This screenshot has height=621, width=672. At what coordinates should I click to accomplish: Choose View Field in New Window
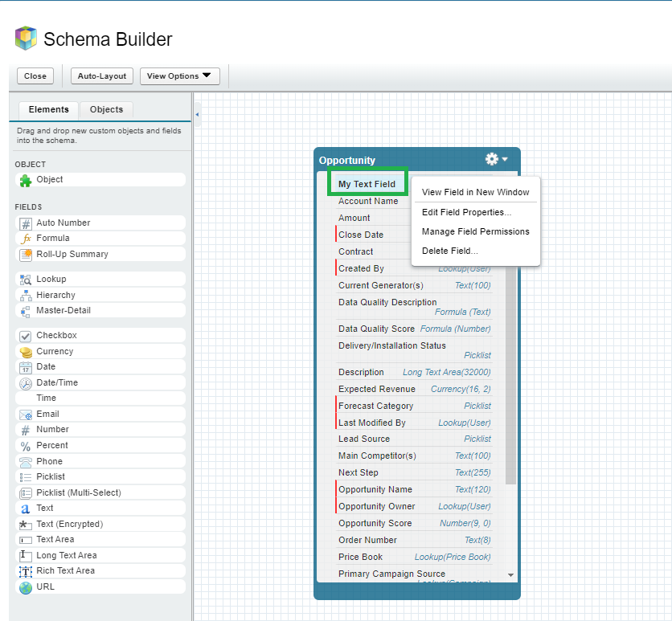coord(475,192)
